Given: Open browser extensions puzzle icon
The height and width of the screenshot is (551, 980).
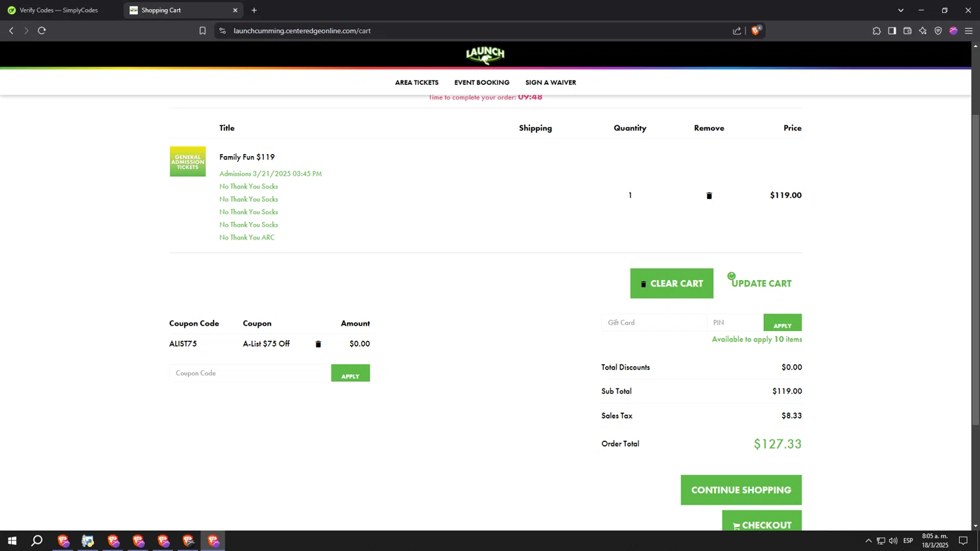Looking at the screenshot, I should tap(876, 31).
